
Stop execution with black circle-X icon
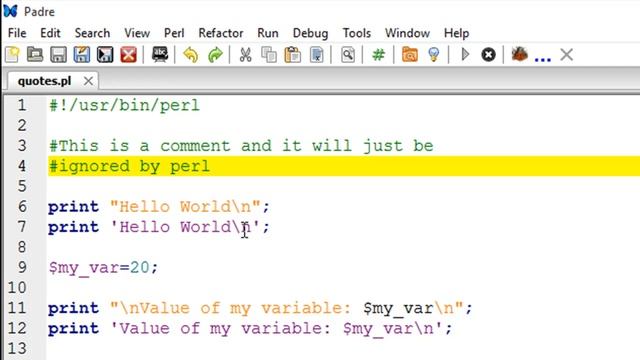(488, 54)
